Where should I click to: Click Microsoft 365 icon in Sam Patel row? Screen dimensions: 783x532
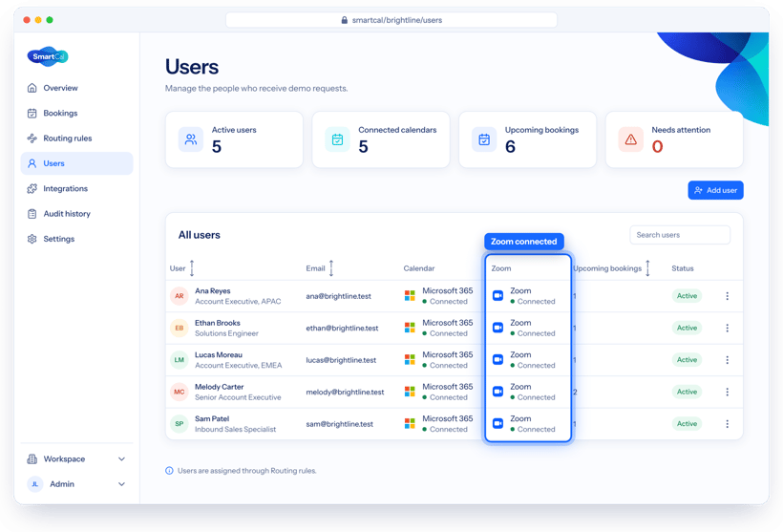pos(410,424)
